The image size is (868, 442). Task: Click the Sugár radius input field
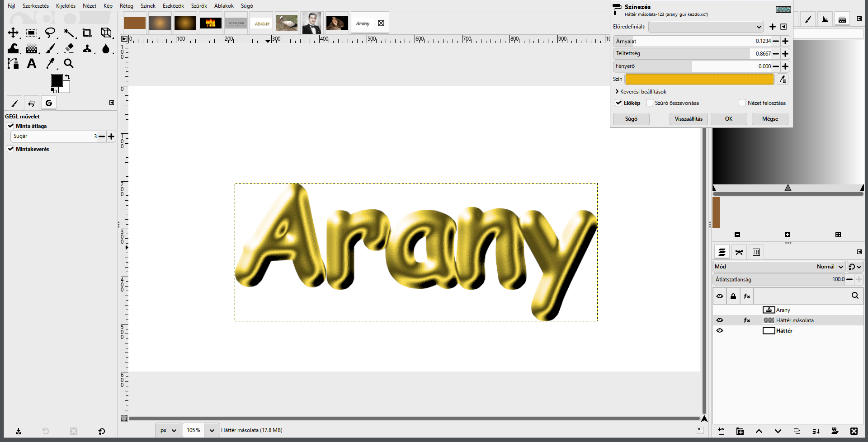pyautogui.click(x=54, y=136)
